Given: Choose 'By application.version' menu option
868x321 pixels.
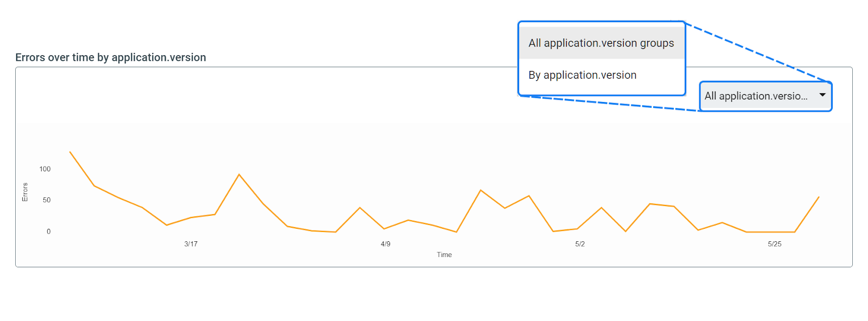Looking at the screenshot, I should [x=583, y=75].
